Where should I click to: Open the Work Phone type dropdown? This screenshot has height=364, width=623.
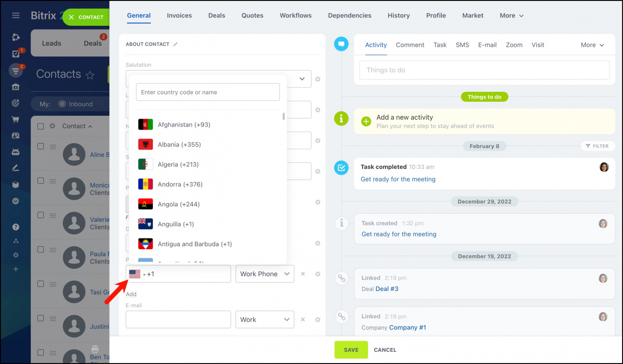[x=265, y=274]
